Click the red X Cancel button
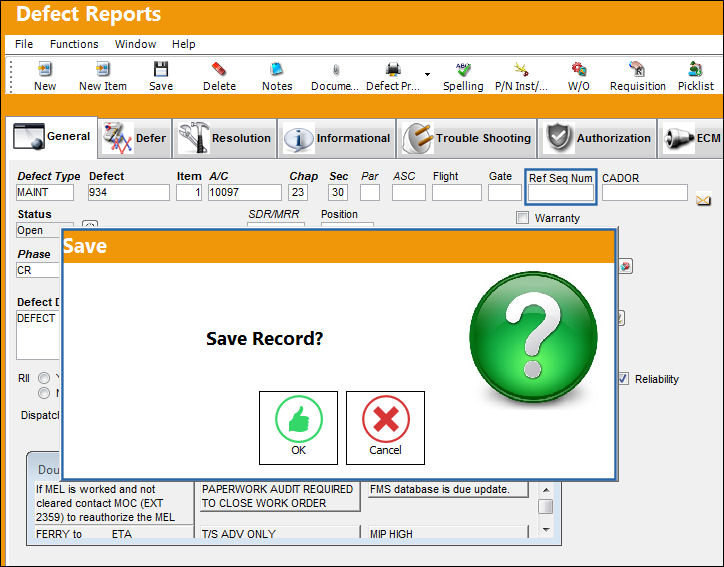This screenshot has width=724, height=567. click(x=385, y=428)
